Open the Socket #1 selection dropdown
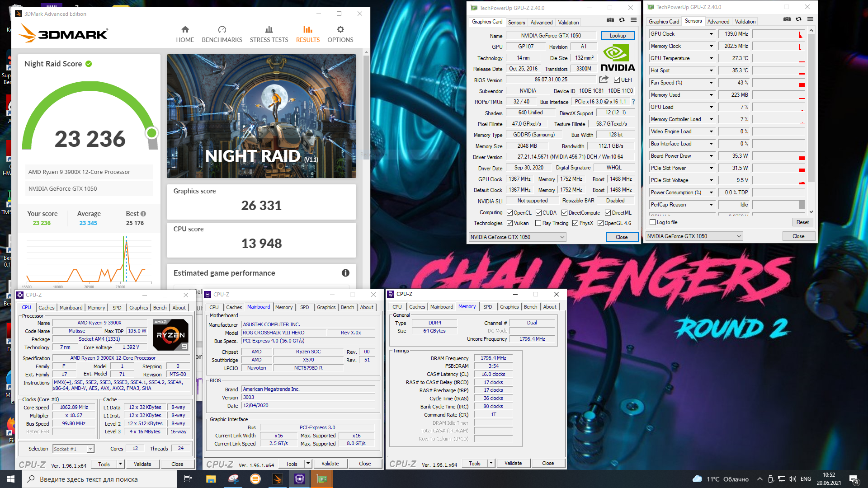This screenshot has height=488, width=868. pos(73,449)
